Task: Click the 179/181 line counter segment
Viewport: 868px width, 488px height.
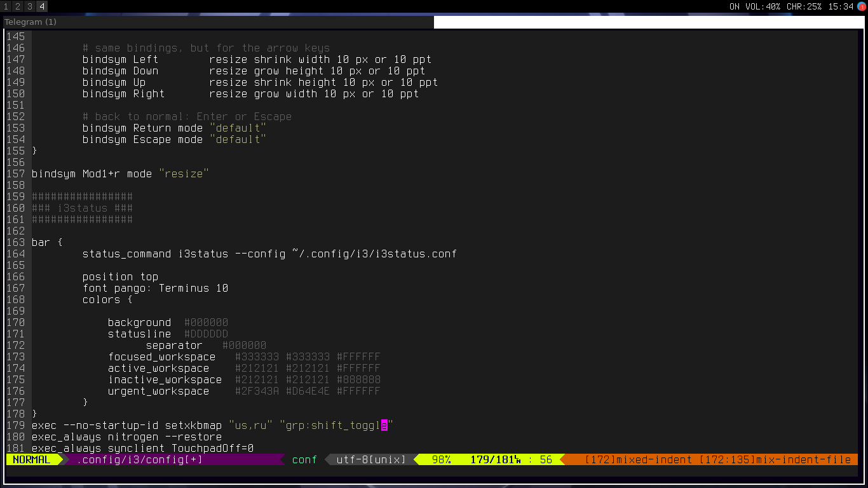Action: coord(496,459)
